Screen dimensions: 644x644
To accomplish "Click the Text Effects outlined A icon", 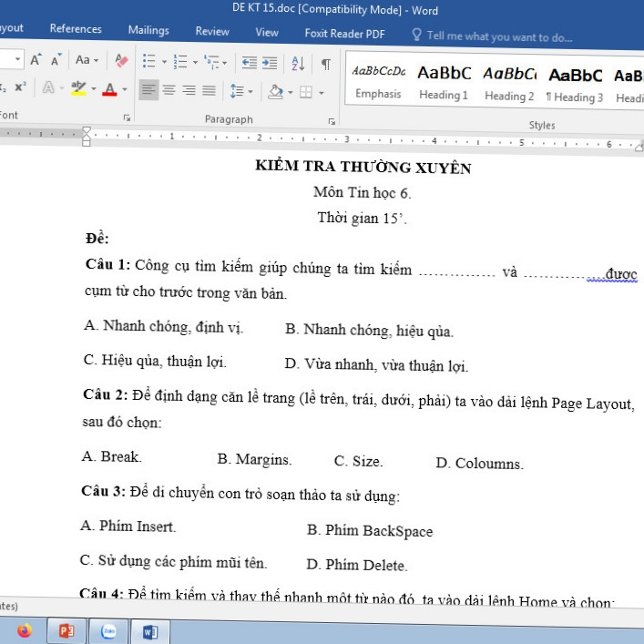I will (48, 87).
